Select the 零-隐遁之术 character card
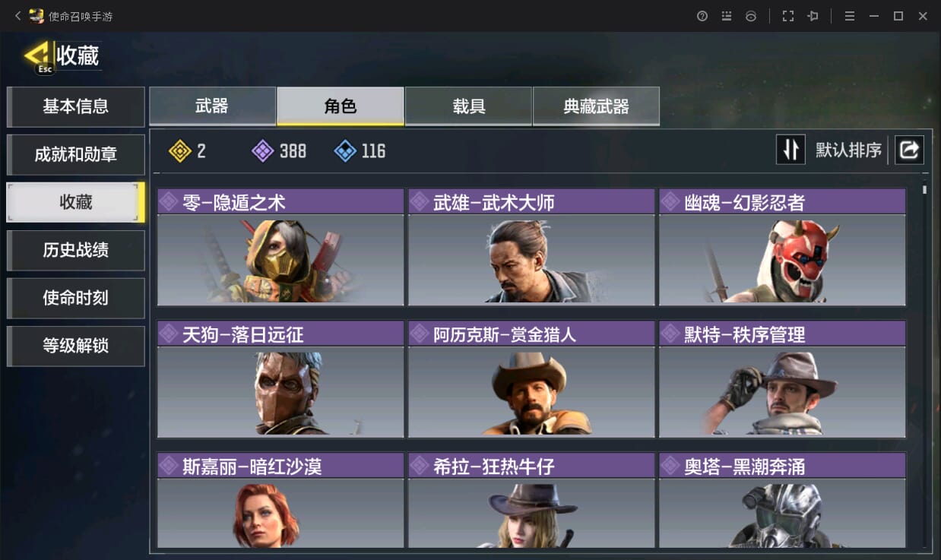 tap(280, 248)
